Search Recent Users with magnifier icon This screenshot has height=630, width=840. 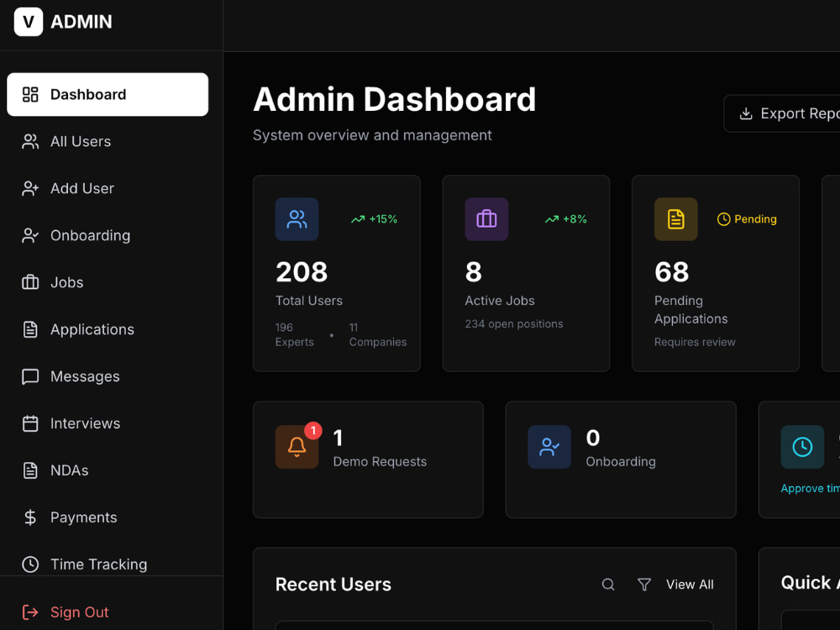click(x=608, y=585)
